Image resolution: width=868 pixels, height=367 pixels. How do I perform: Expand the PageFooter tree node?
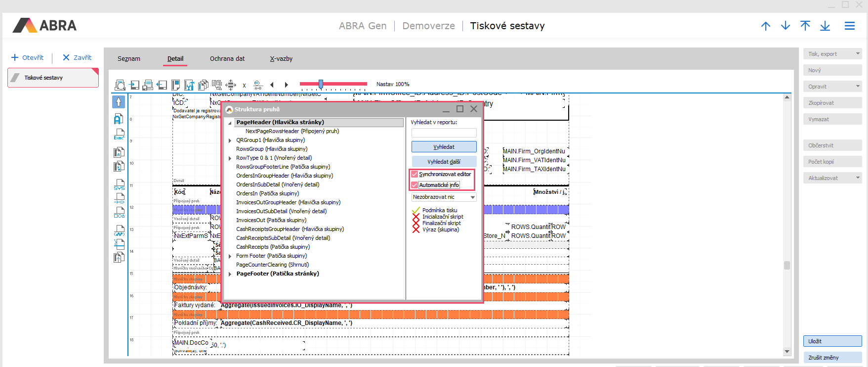click(230, 274)
